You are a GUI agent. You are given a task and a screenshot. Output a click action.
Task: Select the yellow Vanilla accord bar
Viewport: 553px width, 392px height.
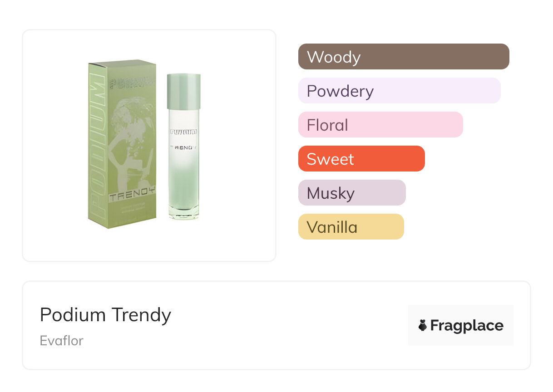(x=351, y=227)
